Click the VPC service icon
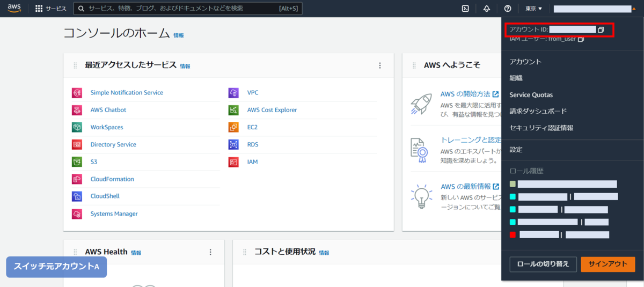The width and height of the screenshot is (644, 287). [x=233, y=93]
